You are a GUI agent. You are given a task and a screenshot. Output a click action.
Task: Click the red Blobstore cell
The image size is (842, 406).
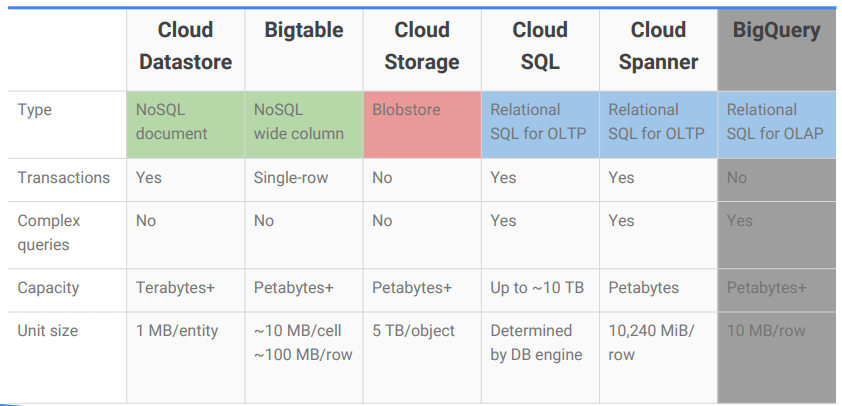coord(421,122)
